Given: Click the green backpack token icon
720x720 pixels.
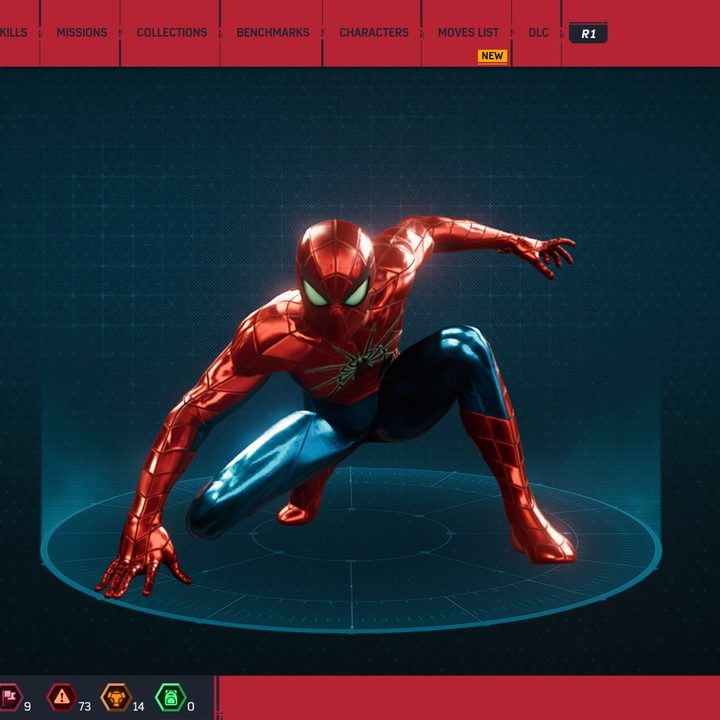Looking at the screenshot, I should (170, 697).
